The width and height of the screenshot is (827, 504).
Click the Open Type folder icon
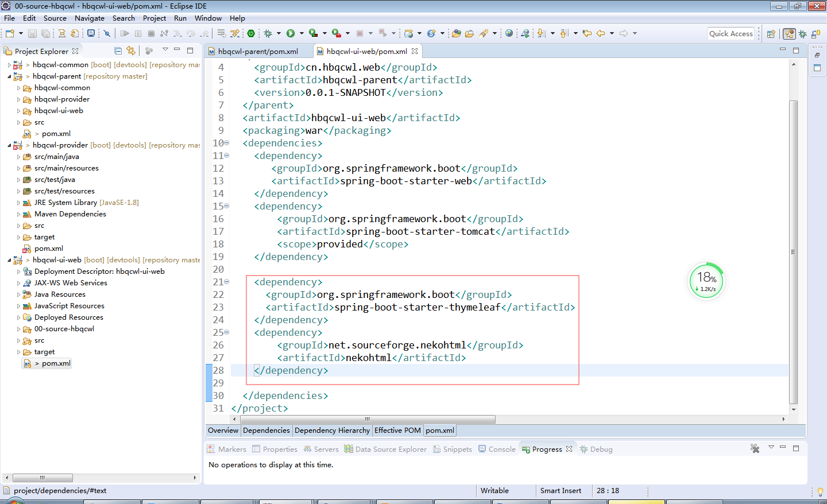click(x=457, y=33)
